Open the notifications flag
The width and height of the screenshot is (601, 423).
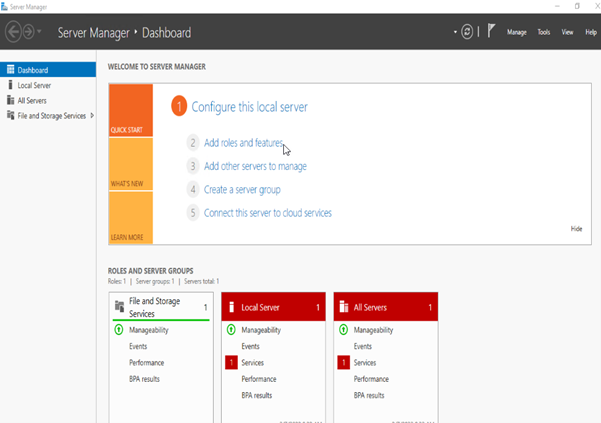tap(491, 32)
